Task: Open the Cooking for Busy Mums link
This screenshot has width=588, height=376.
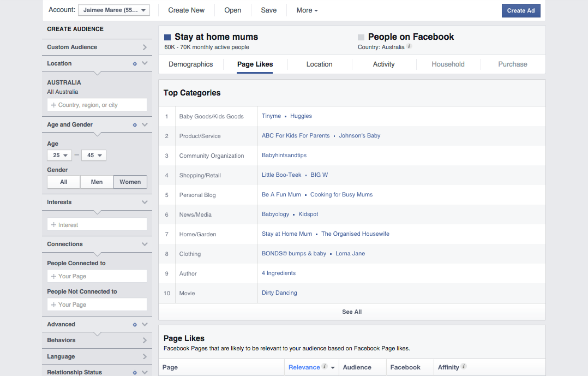Action: (341, 194)
